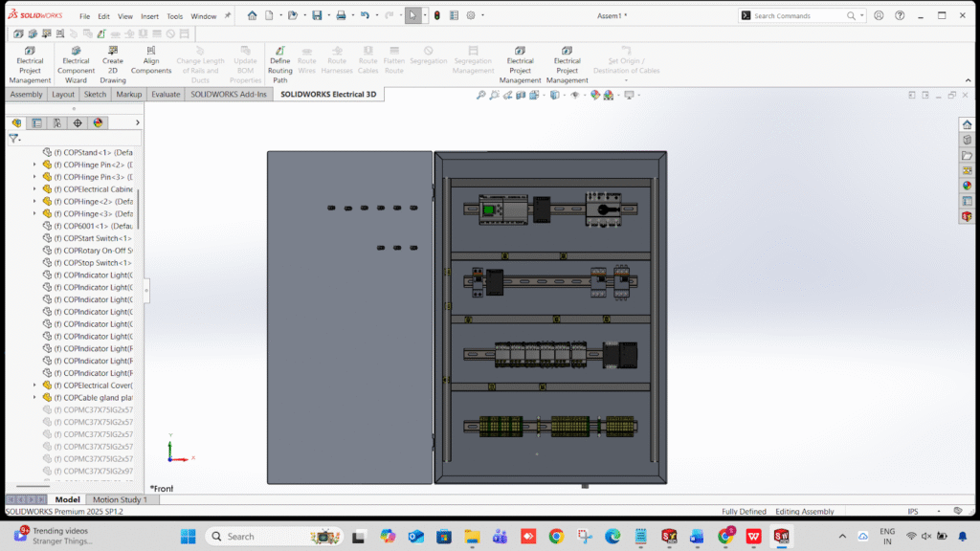Toggle the rebuild traffic-light icon
Viewport: 980px width, 551px height.
coord(436,15)
